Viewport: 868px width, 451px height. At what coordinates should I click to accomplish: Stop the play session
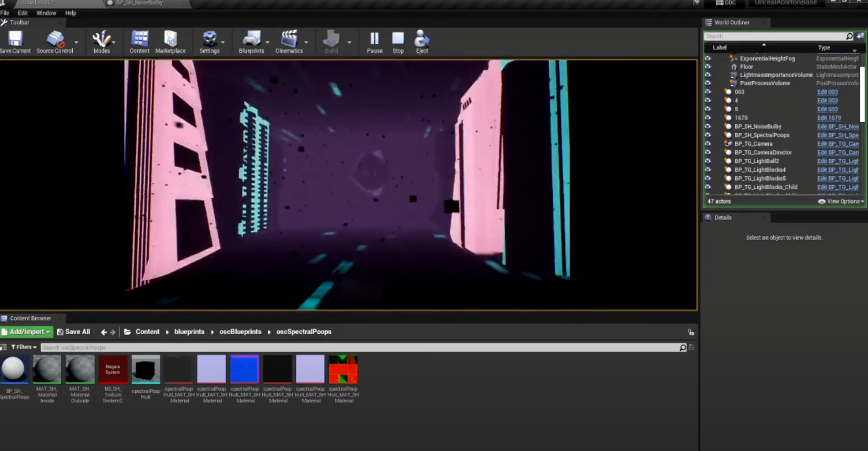point(398,42)
